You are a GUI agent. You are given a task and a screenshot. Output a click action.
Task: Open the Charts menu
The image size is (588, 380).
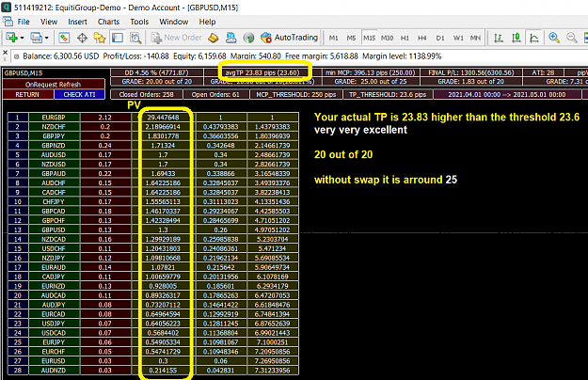(108, 22)
